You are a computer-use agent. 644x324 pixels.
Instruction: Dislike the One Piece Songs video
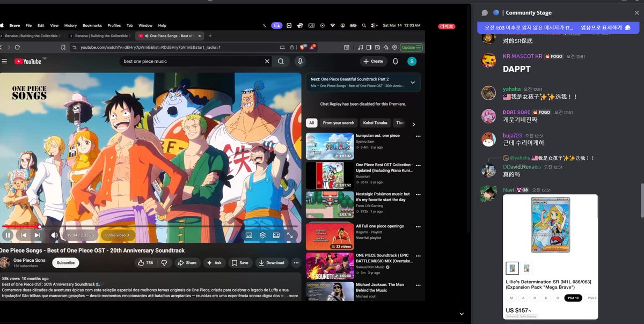click(164, 263)
